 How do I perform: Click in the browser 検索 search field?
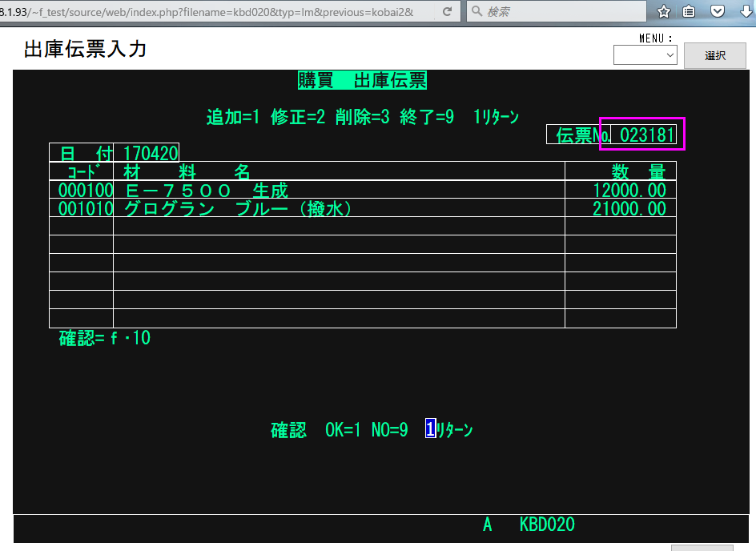click(561, 11)
